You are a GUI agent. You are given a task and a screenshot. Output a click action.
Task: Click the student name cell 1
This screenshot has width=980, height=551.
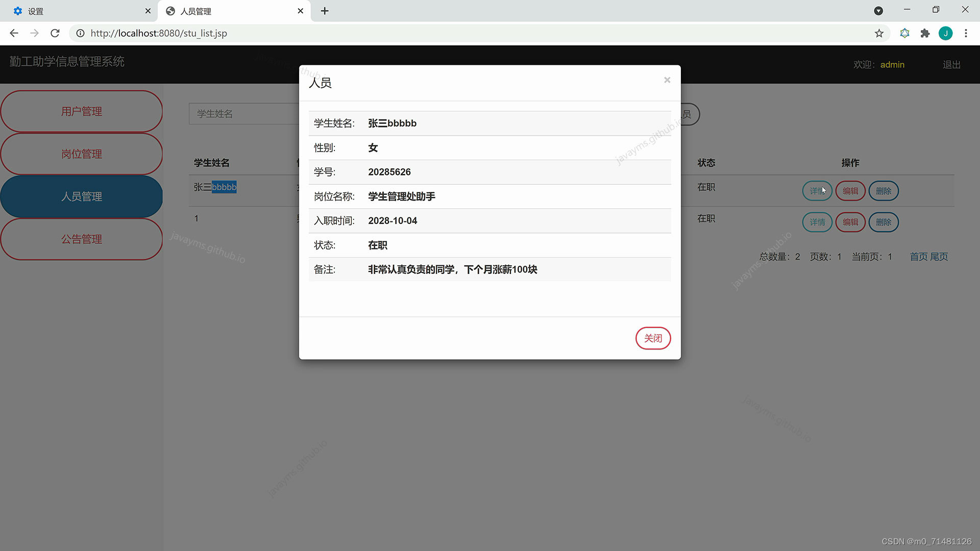(x=196, y=218)
